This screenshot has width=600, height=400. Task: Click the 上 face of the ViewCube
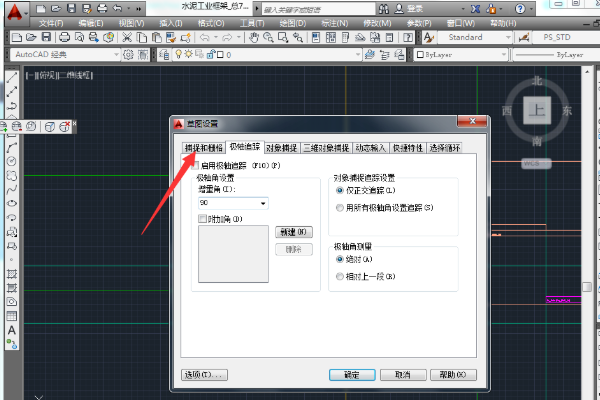pyautogui.click(x=537, y=111)
